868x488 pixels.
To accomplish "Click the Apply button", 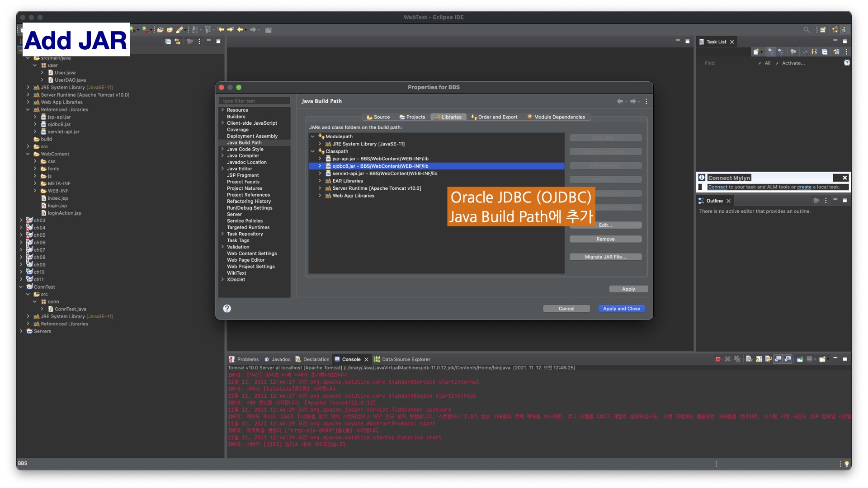I will coord(628,289).
